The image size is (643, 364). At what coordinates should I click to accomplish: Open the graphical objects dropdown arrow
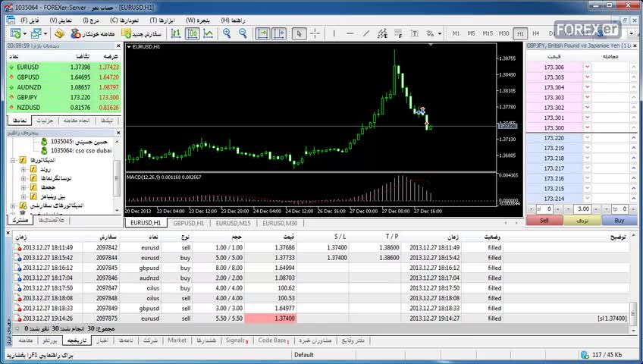click(x=440, y=33)
